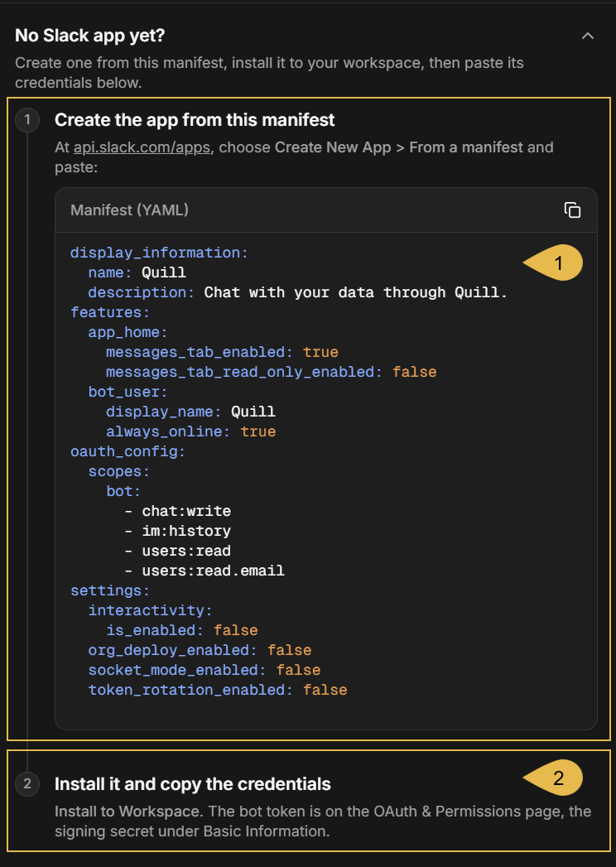The image size is (616, 867).
Task: Click the 'token_rotation_enabled: false' line
Action: click(218, 691)
